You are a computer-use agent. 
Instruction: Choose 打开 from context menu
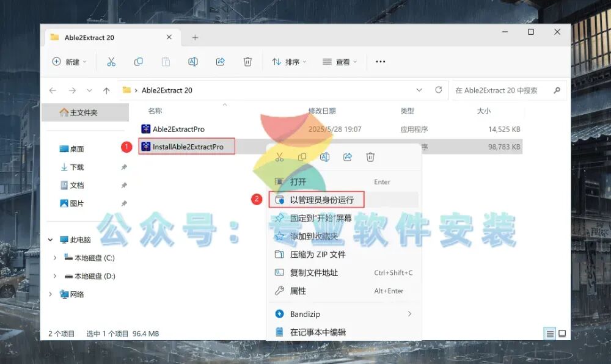click(x=343, y=182)
